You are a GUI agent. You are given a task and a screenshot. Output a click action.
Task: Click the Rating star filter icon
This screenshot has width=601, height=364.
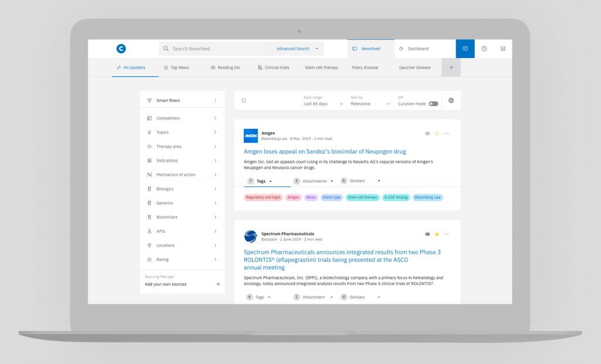pos(150,260)
